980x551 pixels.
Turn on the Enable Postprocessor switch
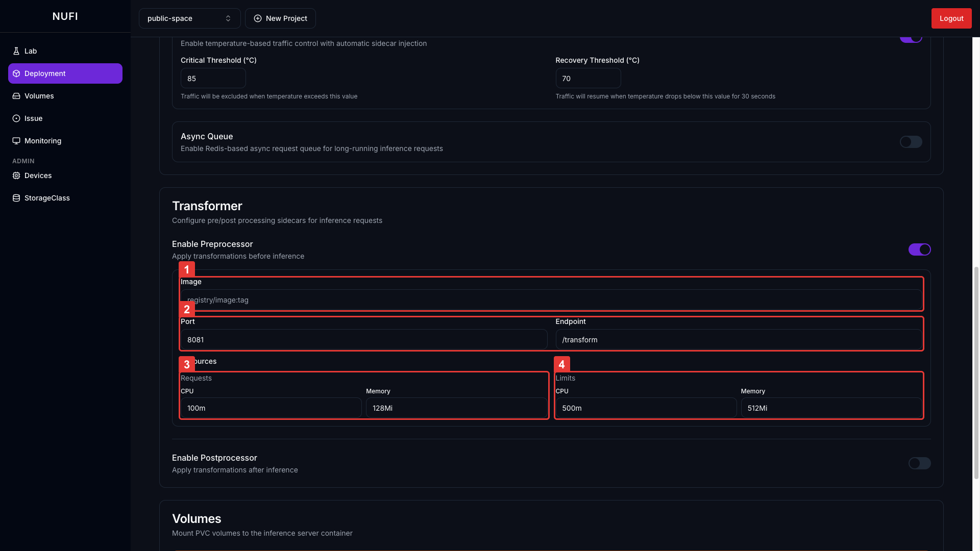pyautogui.click(x=919, y=463)
